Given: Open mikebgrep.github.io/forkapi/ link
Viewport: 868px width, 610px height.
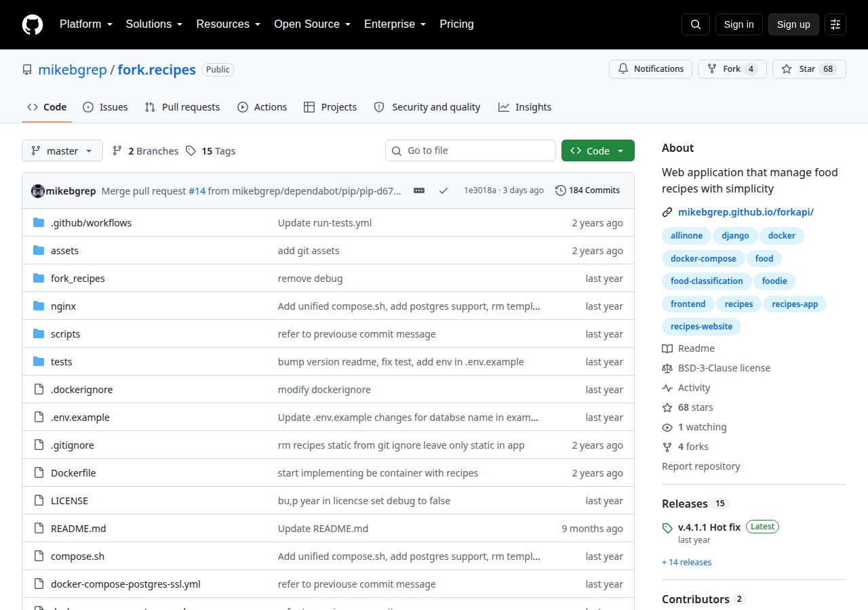Looking at the screenshot, I should tap(746, 212).
